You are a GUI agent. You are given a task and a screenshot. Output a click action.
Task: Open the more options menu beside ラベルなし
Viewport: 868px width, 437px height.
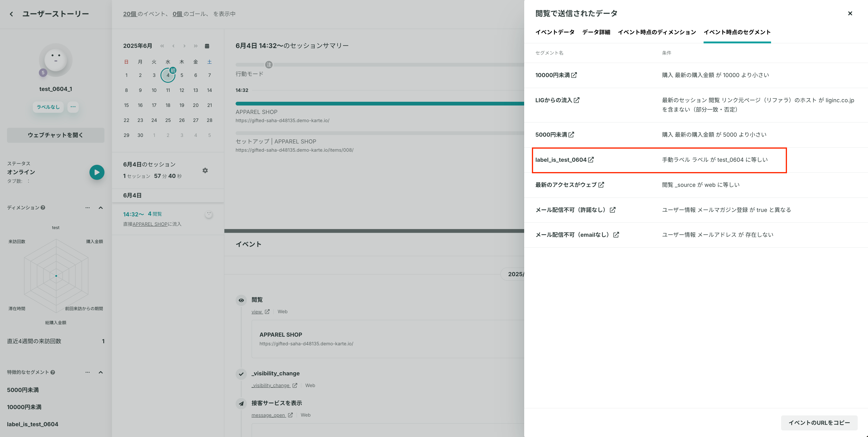point(73,107)
